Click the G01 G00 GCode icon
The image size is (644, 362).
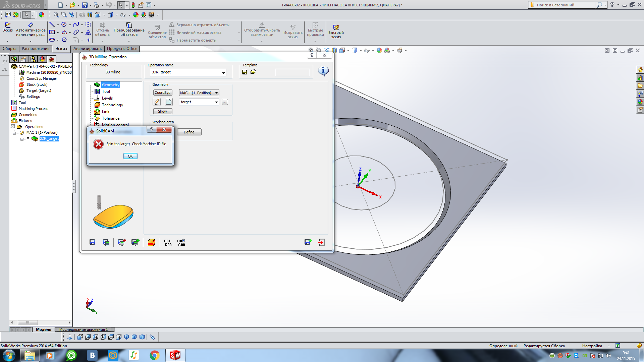[x=168, y=243]
